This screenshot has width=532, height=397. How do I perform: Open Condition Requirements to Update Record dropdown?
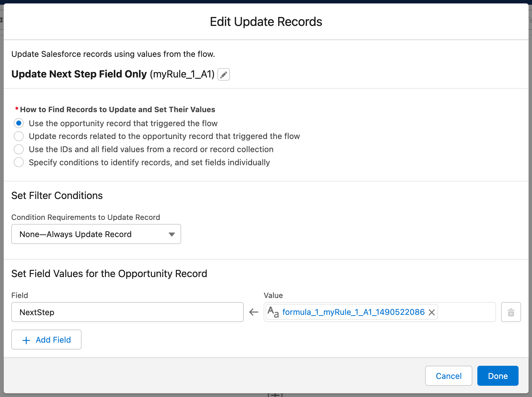(96, 234)
